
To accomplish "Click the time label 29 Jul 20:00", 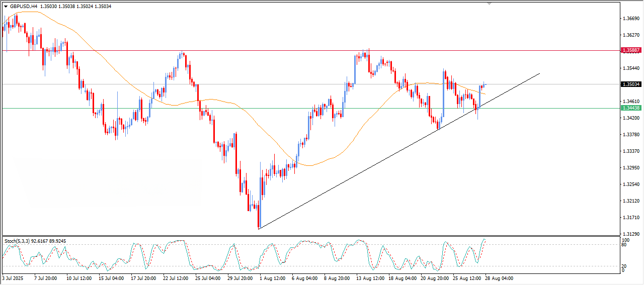I will (x=240, y=278).
